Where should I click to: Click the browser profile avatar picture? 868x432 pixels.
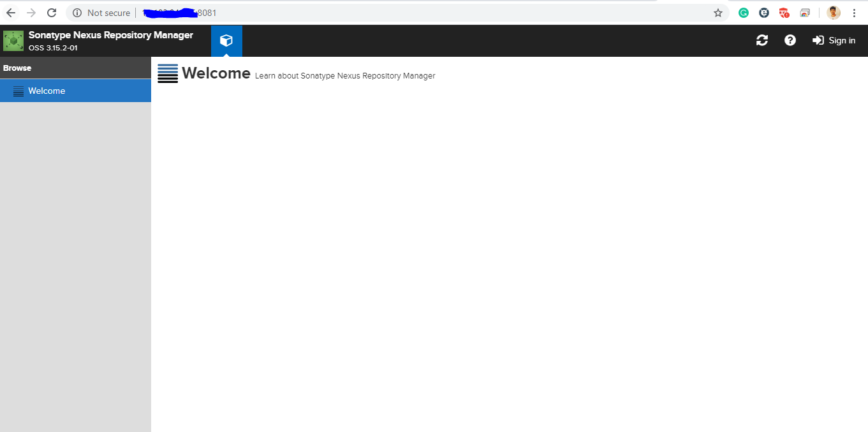[x=833, y=12]
